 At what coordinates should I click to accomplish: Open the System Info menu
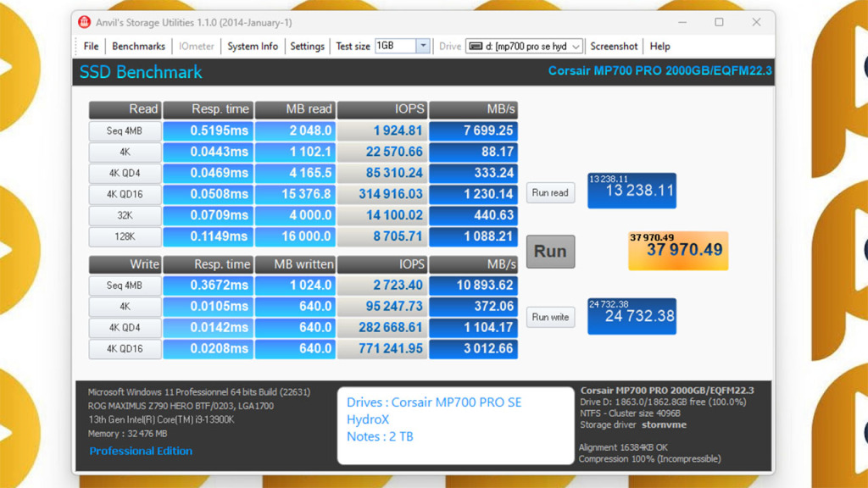(x=253, y=47)
